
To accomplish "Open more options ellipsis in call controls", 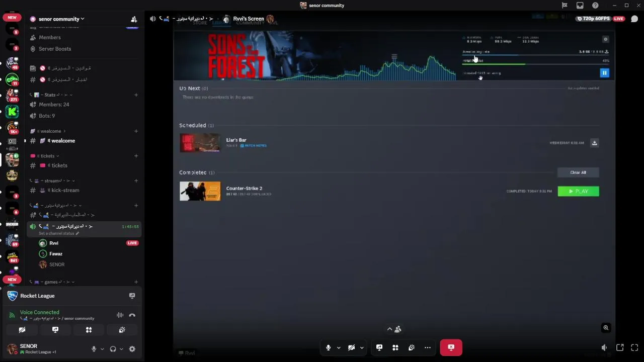I will tap(428, 347).
